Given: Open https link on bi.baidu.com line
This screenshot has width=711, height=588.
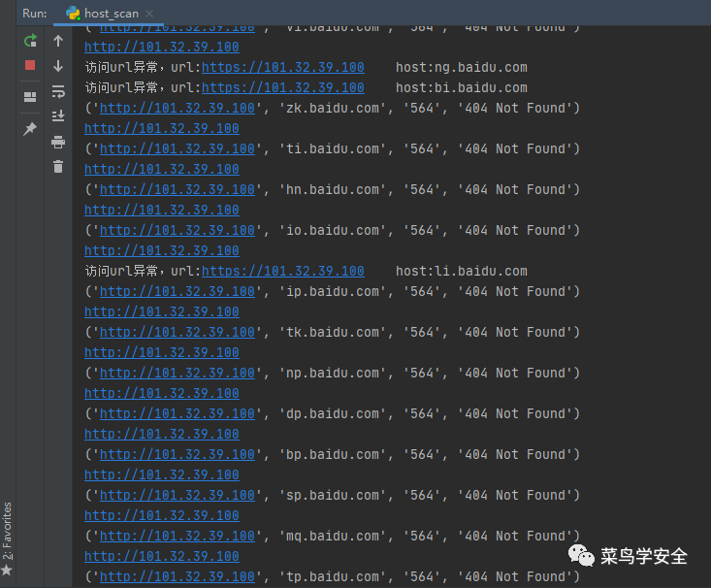Looking at the screenshot, I should click(283, 88).
